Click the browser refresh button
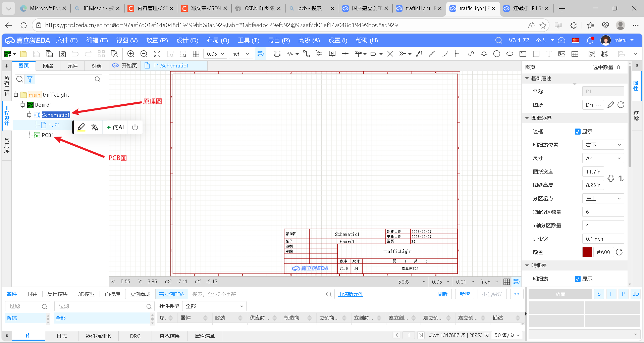 pos(23,25)
